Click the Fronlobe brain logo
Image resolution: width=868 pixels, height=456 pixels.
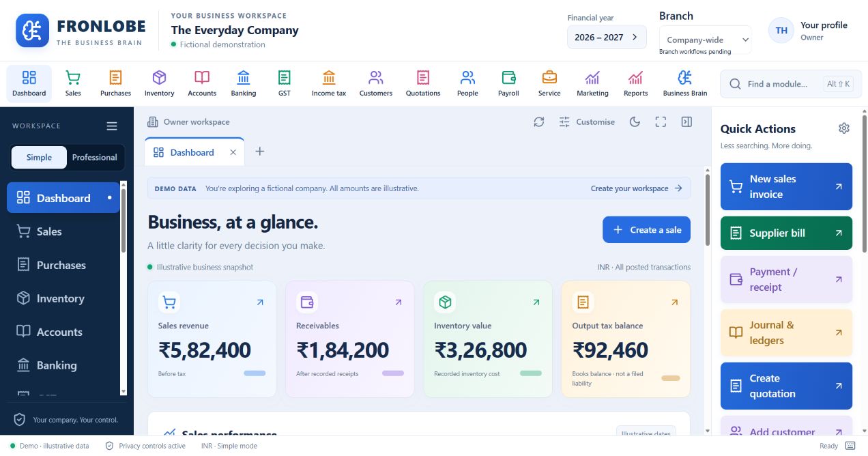pyautogui.click(x=33, y=31)
